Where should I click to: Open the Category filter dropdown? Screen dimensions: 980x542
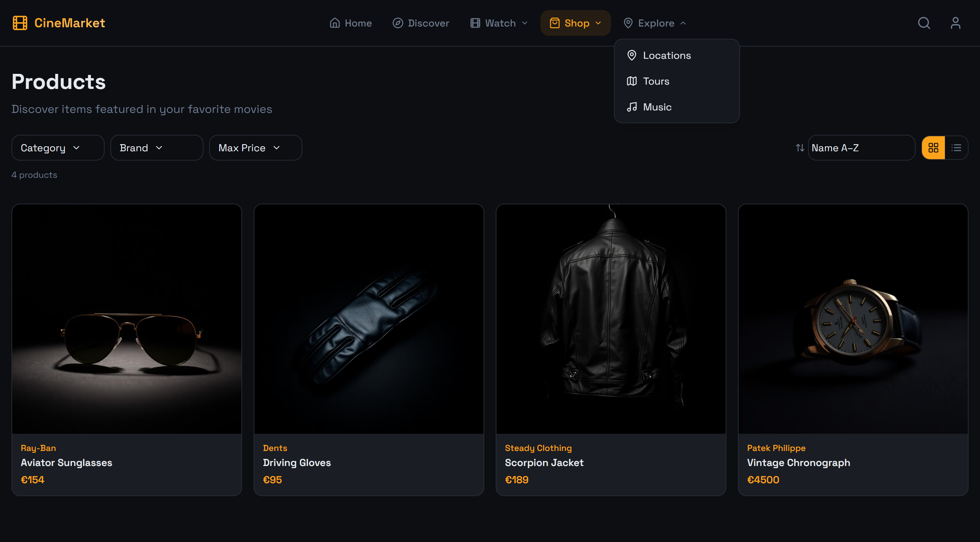pyautogui.click(x=57, y=148)
